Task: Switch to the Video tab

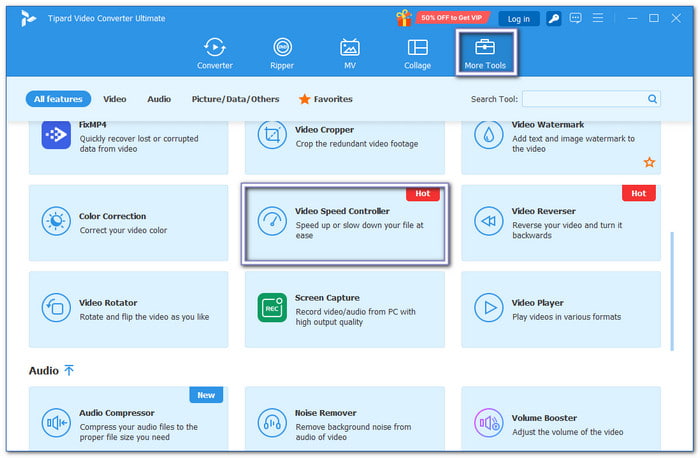Action: click(115, 99)
